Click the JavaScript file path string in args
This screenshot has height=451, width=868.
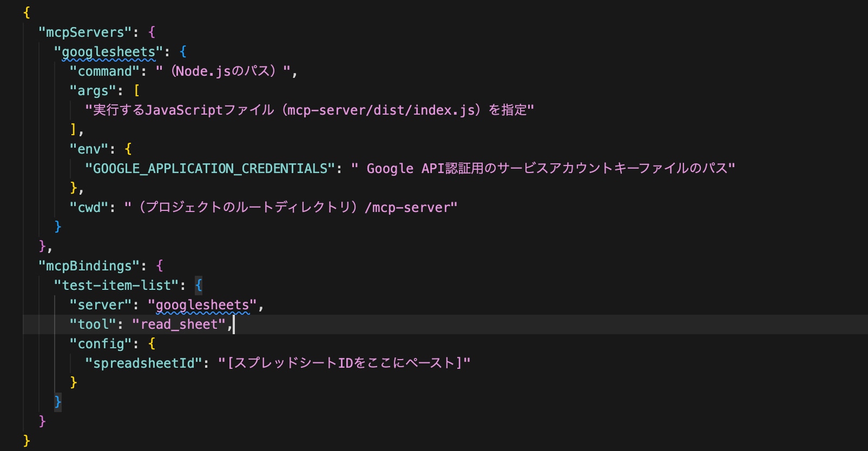pyautogui.click(x=309, y=110)
